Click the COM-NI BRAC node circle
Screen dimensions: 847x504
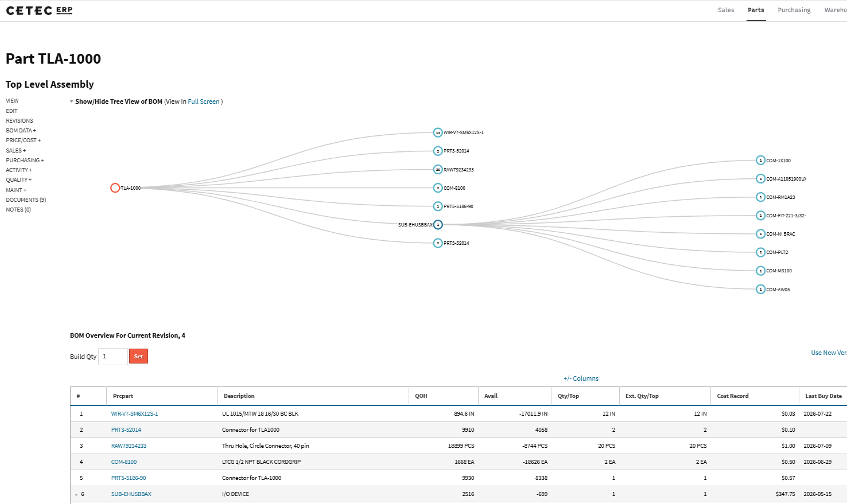click(760, 234)
